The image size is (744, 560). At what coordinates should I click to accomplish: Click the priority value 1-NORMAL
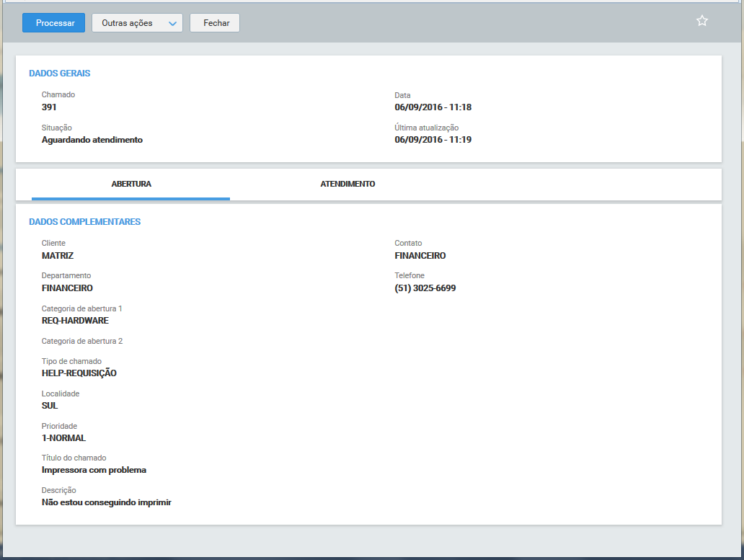63,438
